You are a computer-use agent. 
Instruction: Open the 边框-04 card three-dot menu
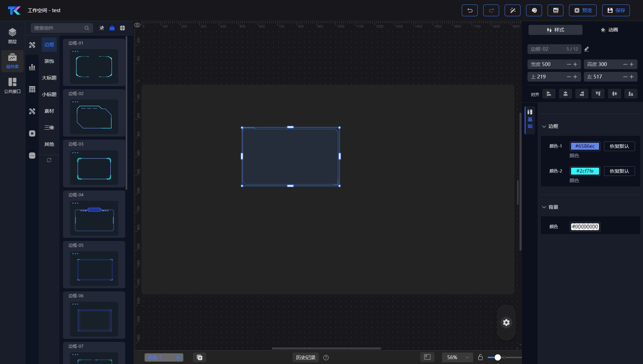coord(75,203)
